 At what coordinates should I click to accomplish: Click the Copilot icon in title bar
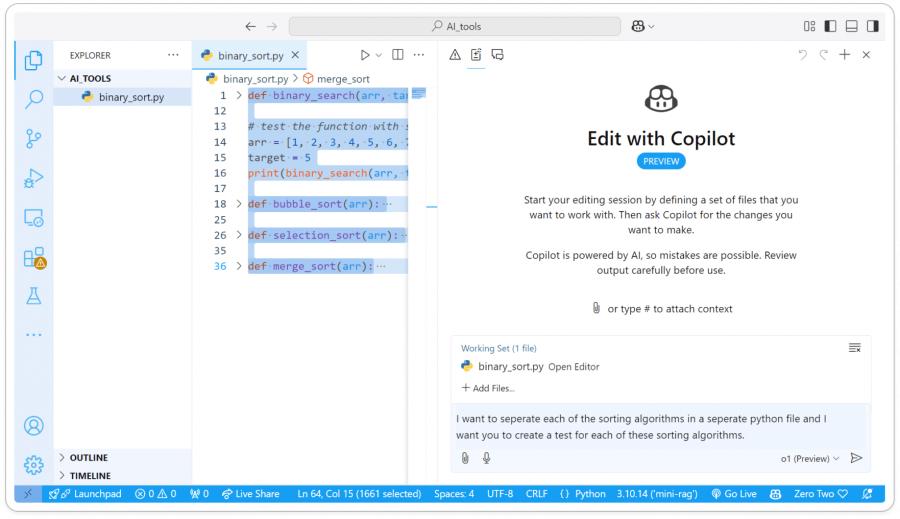(x=638, y=26)
